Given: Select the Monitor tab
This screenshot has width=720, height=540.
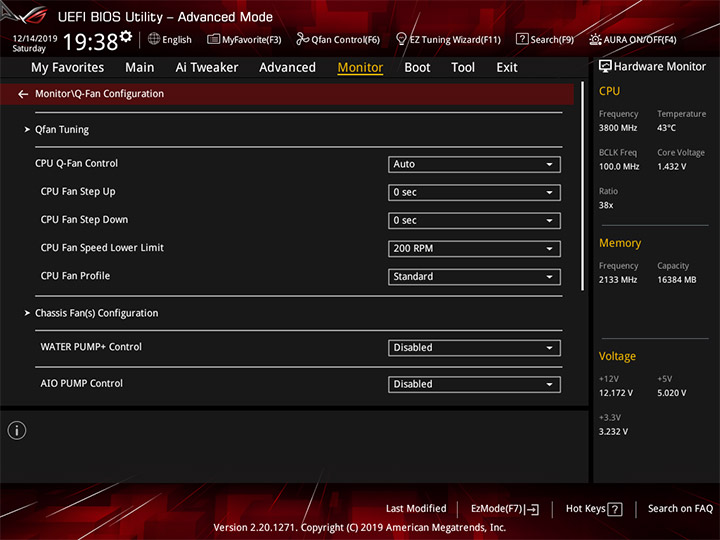Looking at the screenshot, I should click(x=360, y=68).
